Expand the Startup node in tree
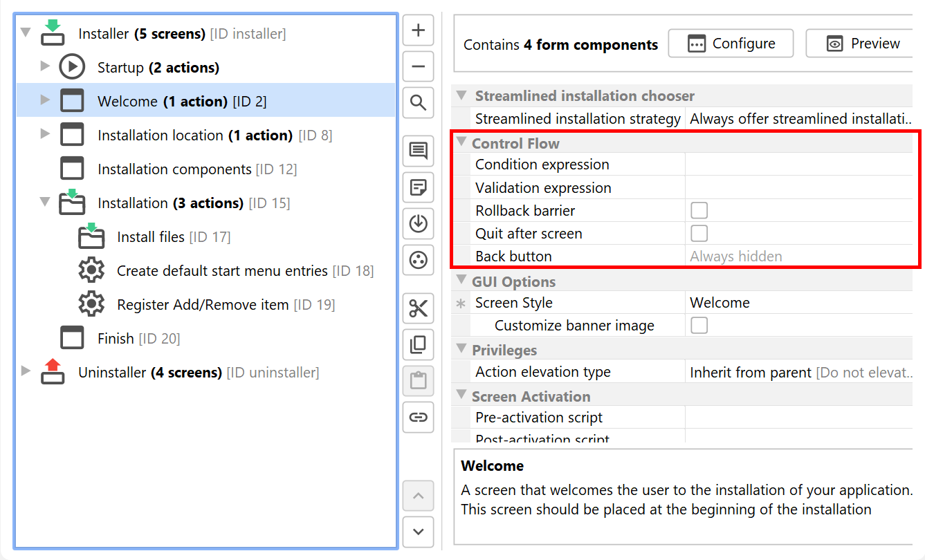The height and width of the screenshot is (560, 925). click(x=45, y=66)
